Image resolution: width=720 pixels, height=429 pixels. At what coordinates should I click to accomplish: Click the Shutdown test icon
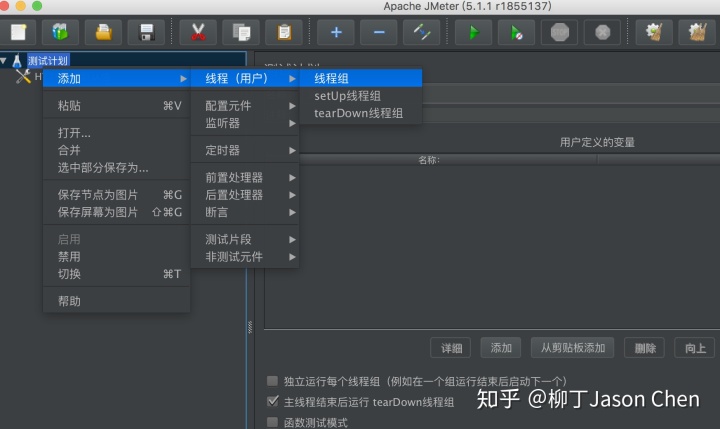[602, 32]
